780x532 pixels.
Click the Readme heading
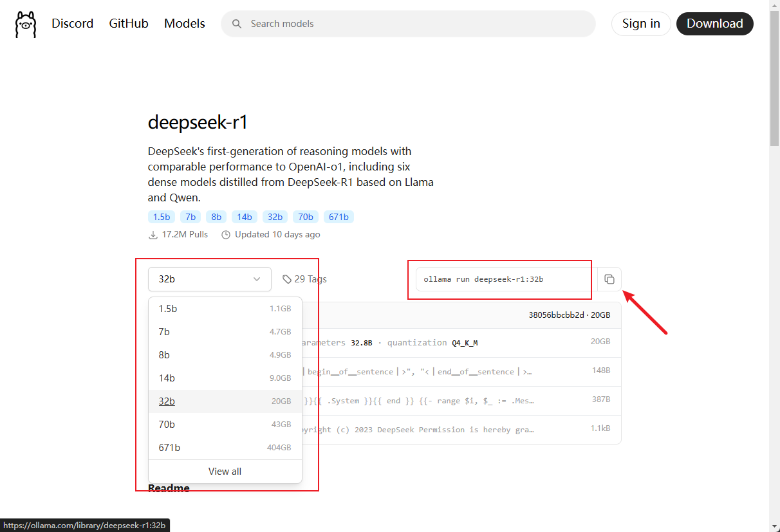click(x=169, y=488)
